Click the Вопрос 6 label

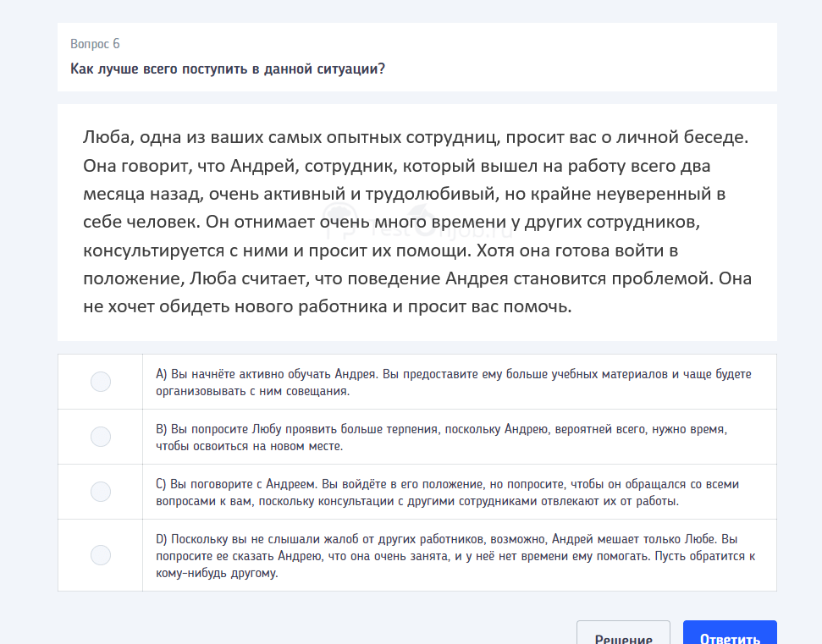(x=95, y=43)
